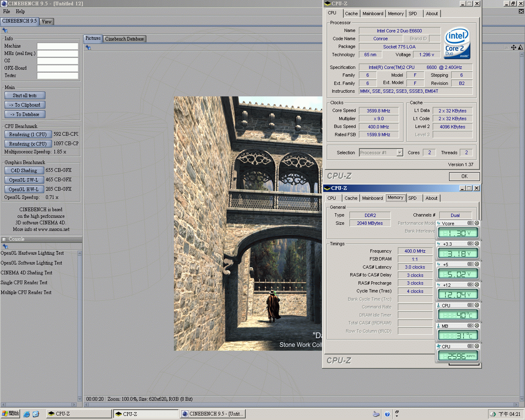Image resolution: width=525 pixels, height=420 pixels.
Task: Select 'Multiple CPU Render Test' console line
Action: [x=26, y=292]
